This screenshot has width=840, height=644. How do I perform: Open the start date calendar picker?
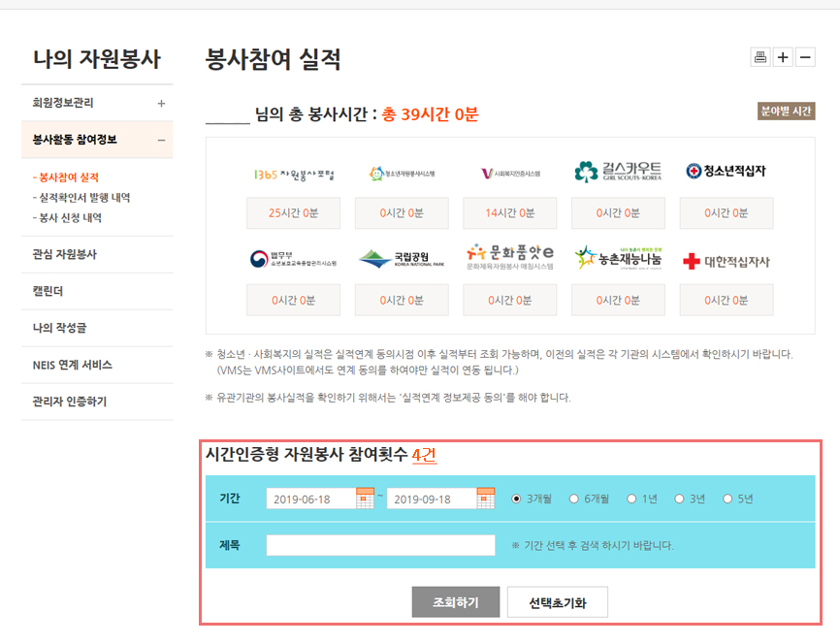click(365, 499)
